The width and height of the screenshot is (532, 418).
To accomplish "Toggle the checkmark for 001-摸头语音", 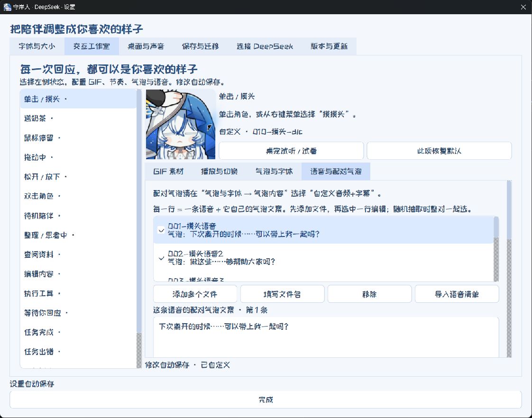I will pyautogui.click(x=162, y=230).
